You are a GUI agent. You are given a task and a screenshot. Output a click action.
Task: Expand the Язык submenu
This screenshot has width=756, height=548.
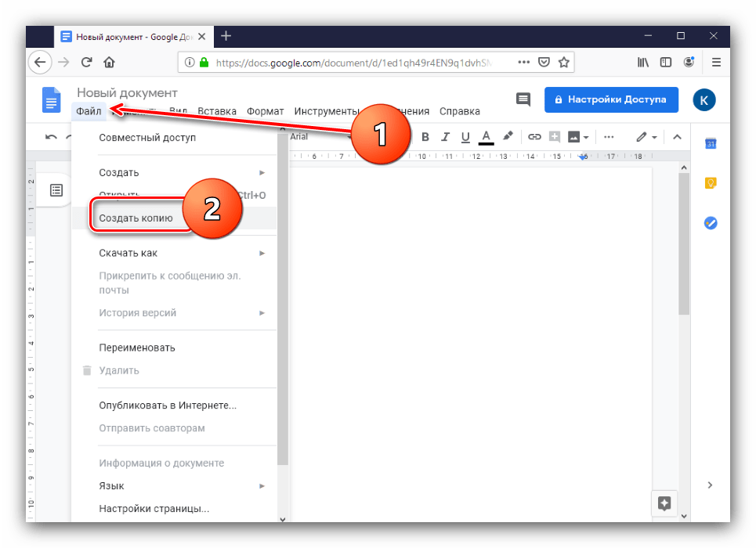point(174,486)
